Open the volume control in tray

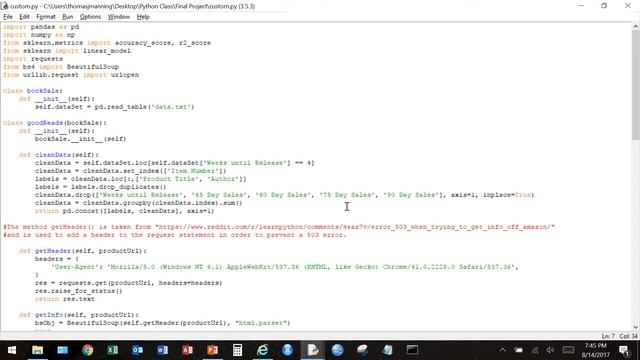(550, 350)
